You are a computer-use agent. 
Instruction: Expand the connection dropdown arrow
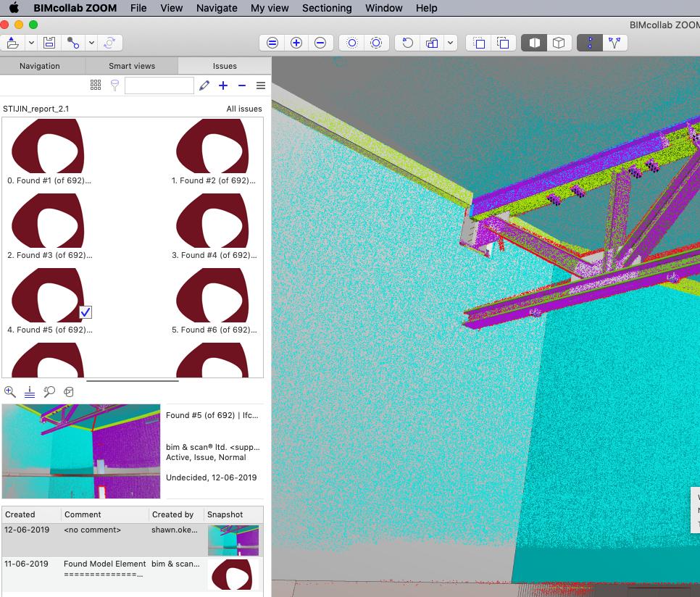(91, 43)
